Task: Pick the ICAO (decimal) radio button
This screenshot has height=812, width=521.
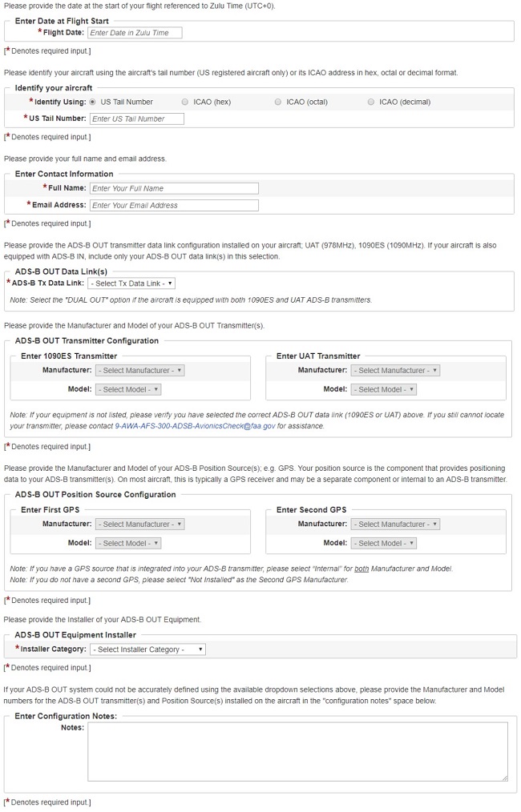Action: pyautogui.click(x=370, y=102)
